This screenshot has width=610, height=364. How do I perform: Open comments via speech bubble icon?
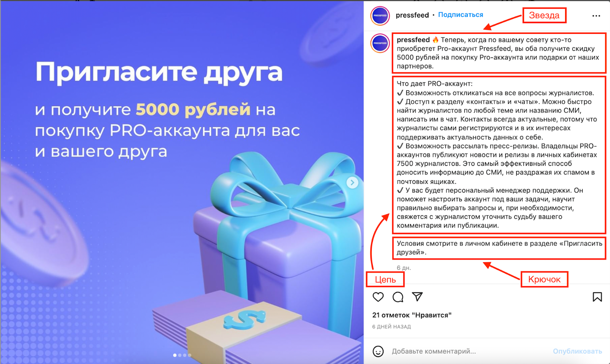(x=398, y=297)
